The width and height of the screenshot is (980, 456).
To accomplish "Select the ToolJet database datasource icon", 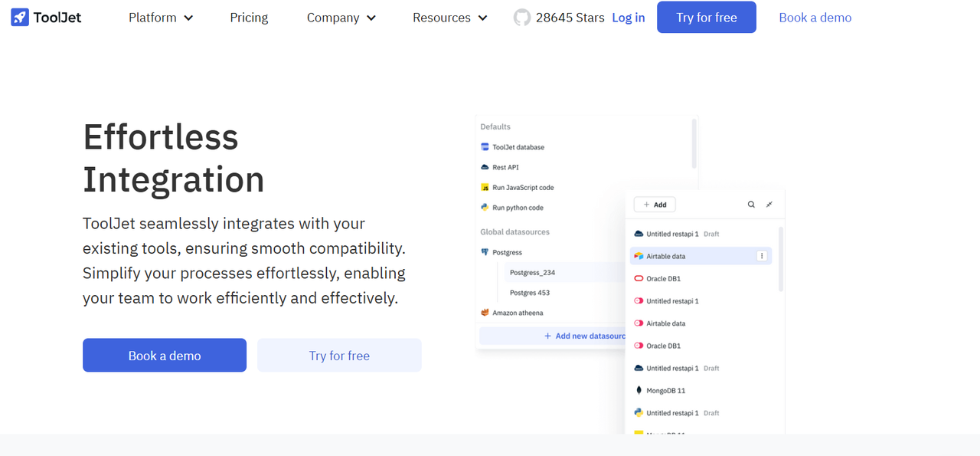I will tap(485, 146).
